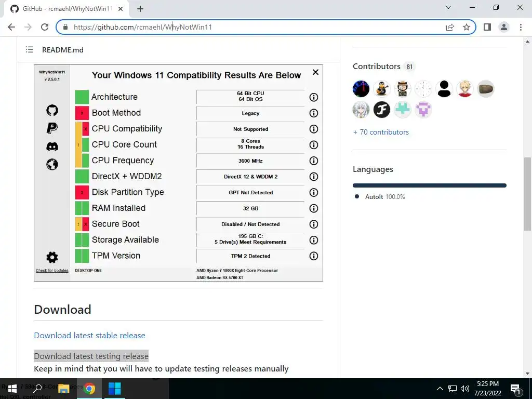
Task: Open the browser side panel
Action: pyautogui.click(x=487, y=27)
